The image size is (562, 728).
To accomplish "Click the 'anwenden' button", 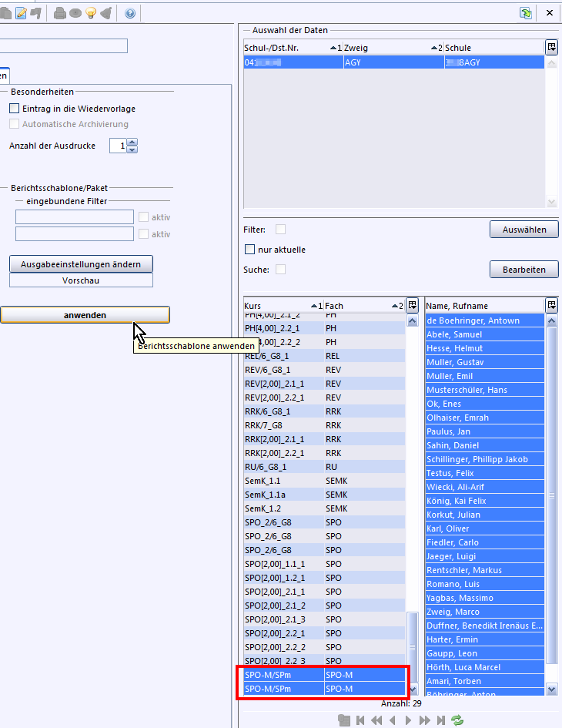I will tap(85, 315).
